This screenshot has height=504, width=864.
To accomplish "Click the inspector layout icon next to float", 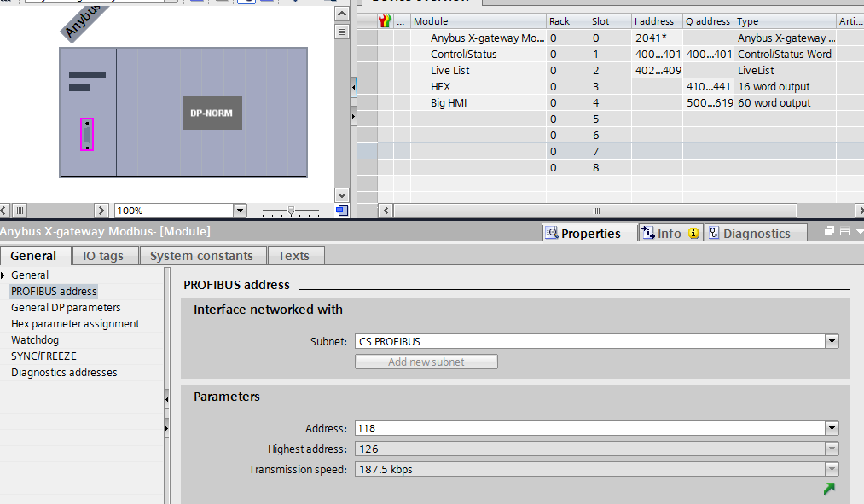I will tap(844, 231).
